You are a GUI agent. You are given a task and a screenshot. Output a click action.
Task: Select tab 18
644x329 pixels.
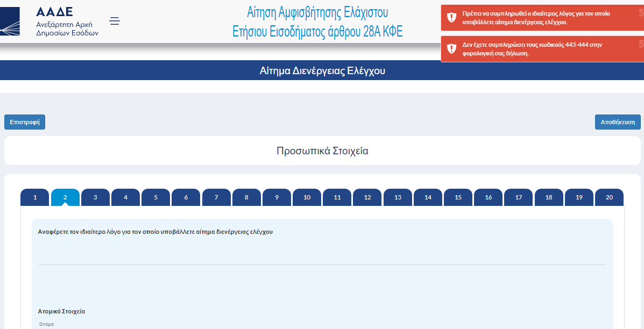pos(549,197)
